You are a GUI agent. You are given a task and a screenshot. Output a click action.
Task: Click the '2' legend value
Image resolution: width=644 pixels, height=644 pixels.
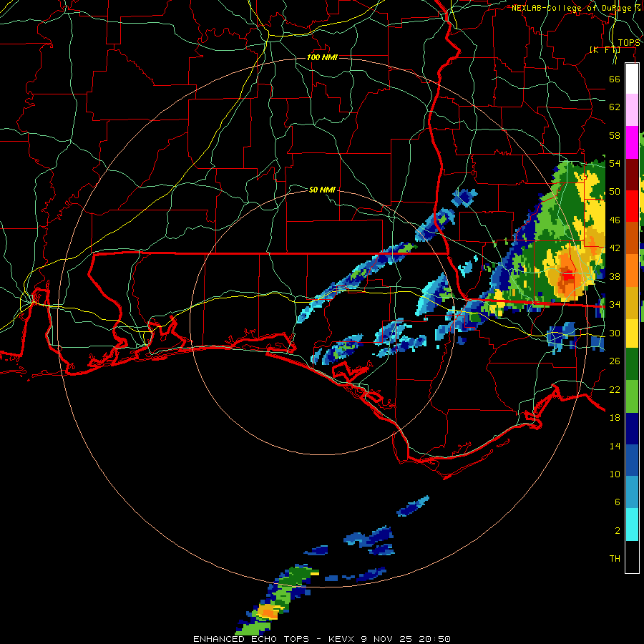click(618, 531)
